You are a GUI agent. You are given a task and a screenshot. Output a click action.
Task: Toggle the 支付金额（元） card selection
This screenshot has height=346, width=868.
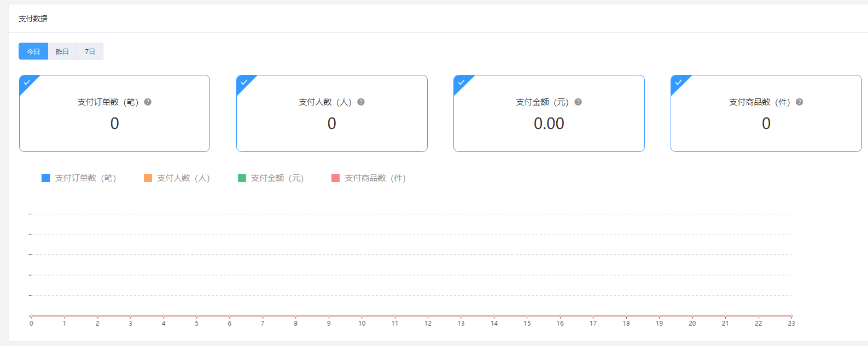(549, 113)
